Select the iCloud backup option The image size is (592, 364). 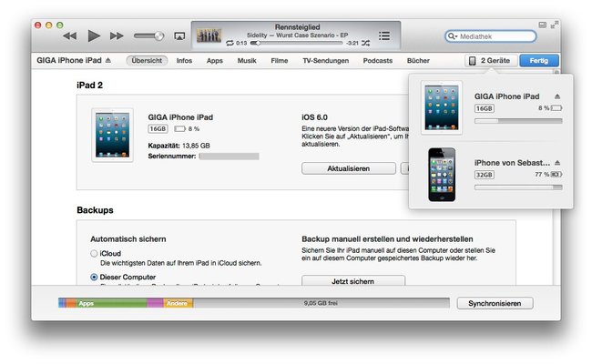click(94, 254)
